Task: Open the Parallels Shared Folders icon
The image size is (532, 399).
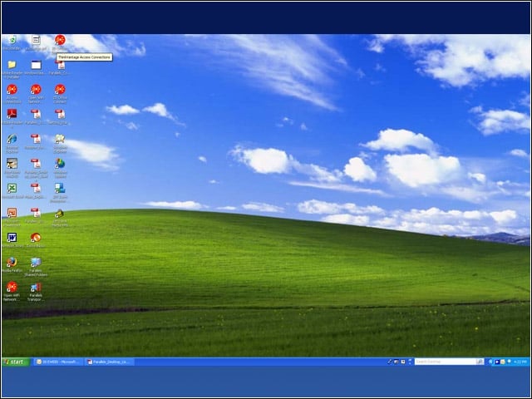Action: pyautogui.click(x=36, y=262)
